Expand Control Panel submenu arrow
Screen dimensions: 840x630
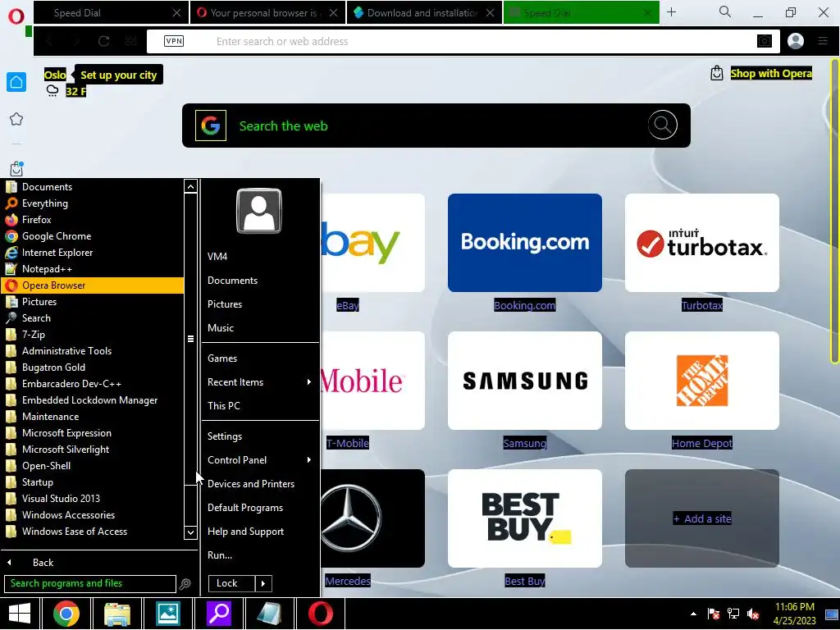click(308, 459)
